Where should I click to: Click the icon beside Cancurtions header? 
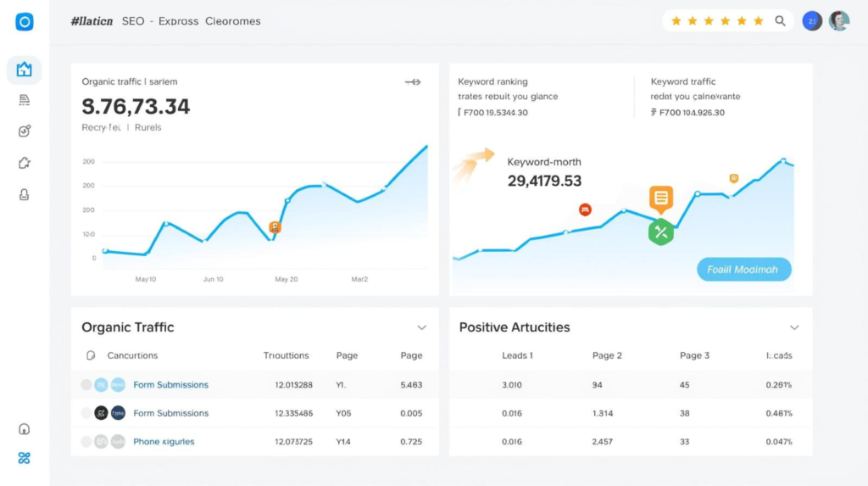pos(91,355)
